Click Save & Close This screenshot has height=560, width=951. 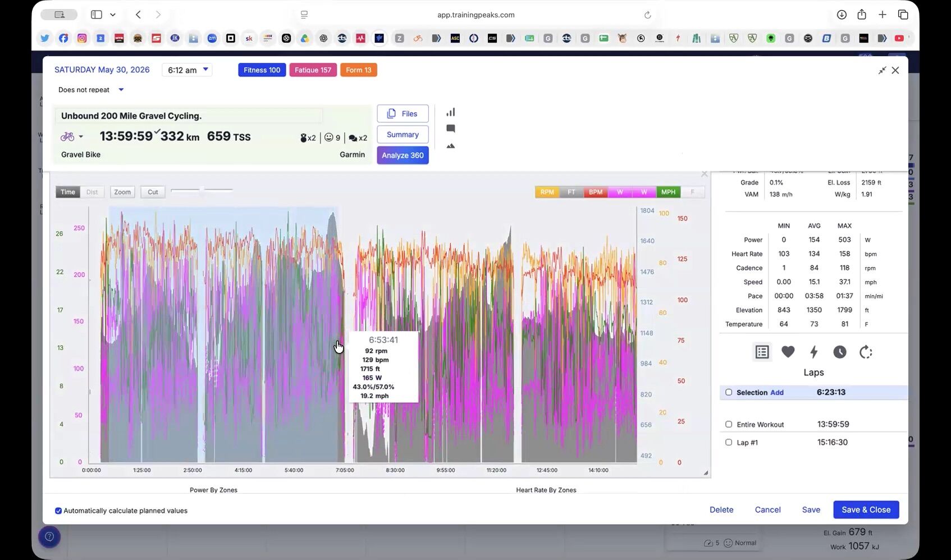click(x=866, y=509)
